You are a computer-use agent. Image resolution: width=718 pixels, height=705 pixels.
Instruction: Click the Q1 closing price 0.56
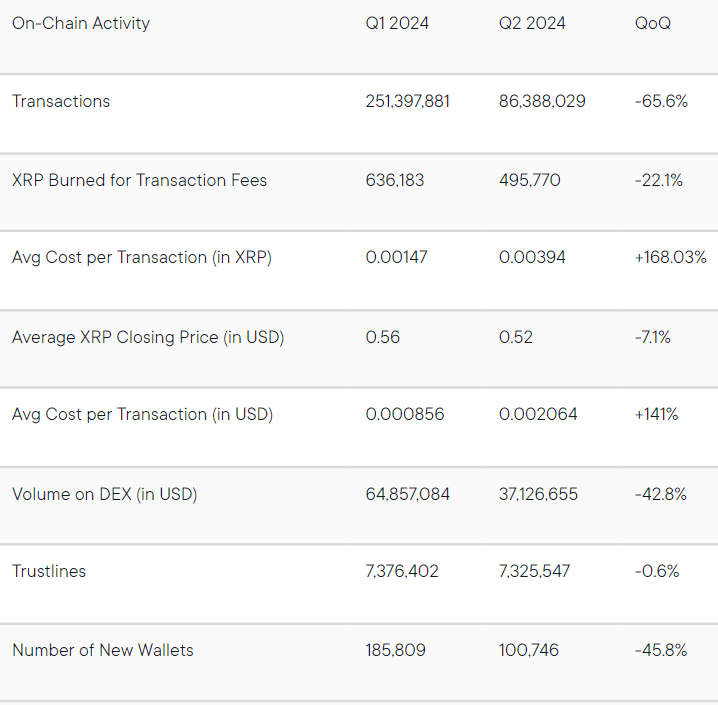click(x=383, y=337)
